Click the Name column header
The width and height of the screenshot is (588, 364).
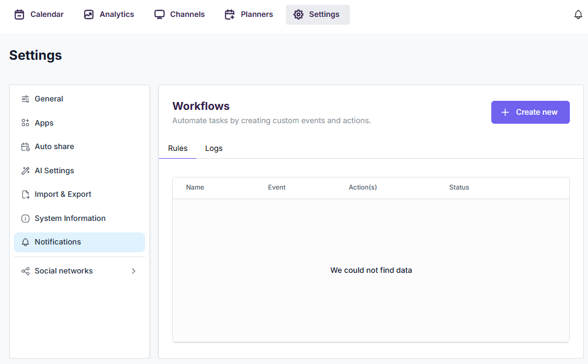[x=195, y=188]
